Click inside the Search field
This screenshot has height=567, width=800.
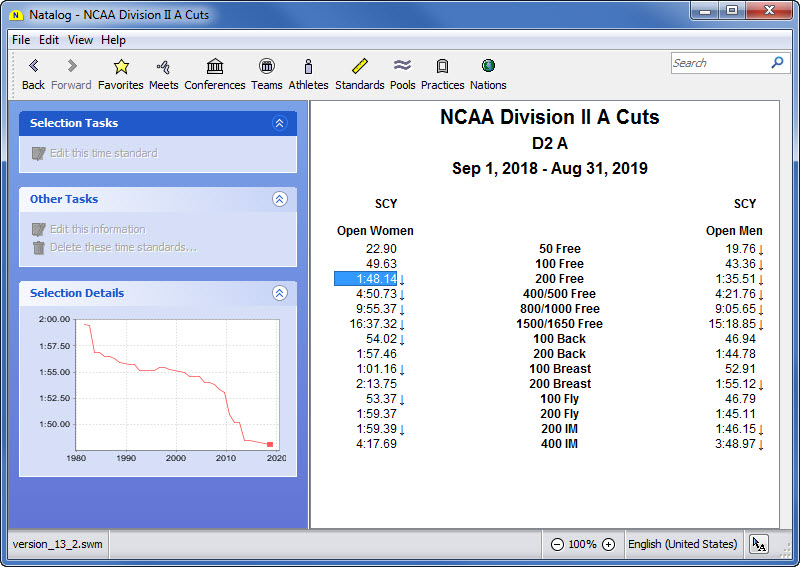(719, 63)
